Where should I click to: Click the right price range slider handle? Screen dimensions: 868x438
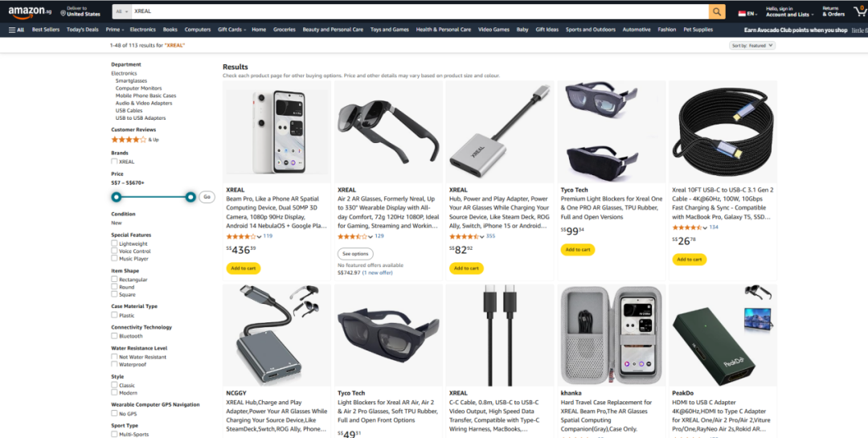pos(190,197)
